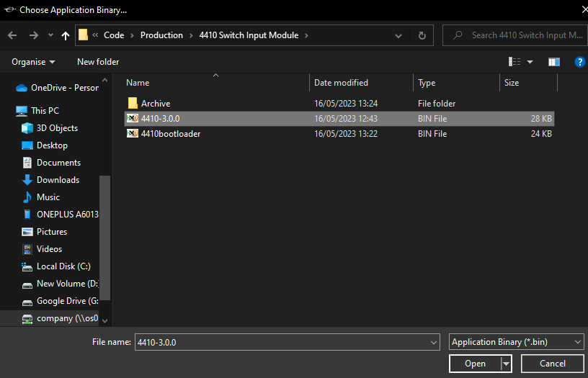Click sidebar scroll down arrow
The width and height of the screenshot is (588, 378).
point(105,320)
